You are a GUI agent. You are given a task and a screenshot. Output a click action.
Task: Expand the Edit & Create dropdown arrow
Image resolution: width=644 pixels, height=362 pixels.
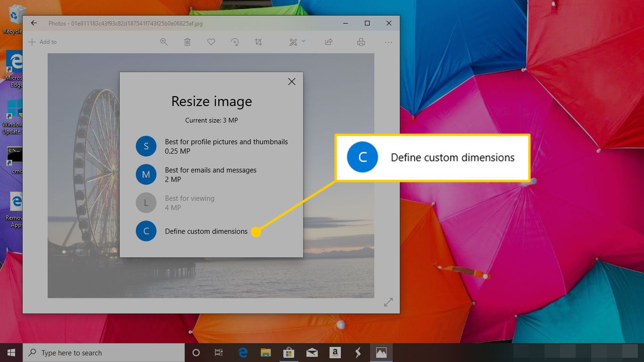304,41
